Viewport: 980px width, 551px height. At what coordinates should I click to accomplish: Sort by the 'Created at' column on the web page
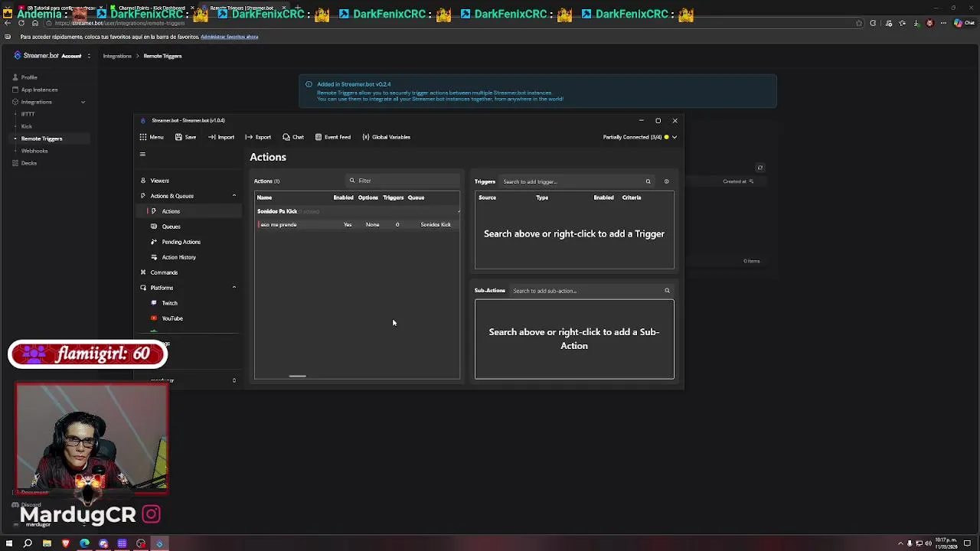click(738, 181)
